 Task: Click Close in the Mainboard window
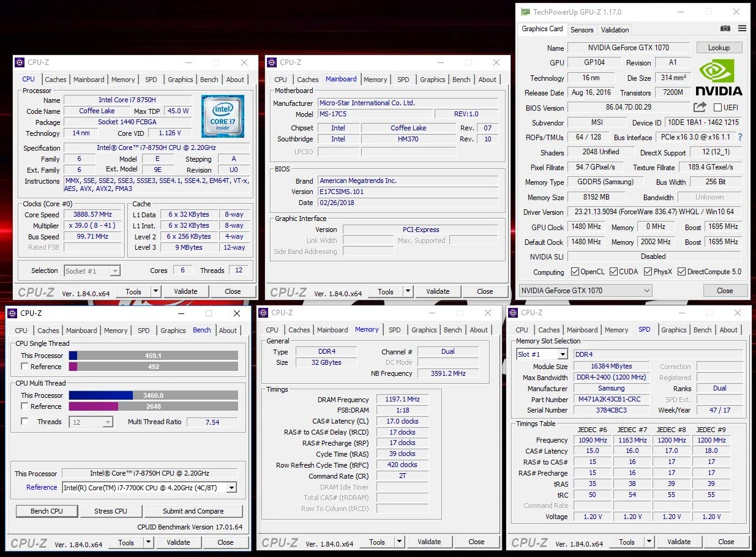click(x=485, y=291)
